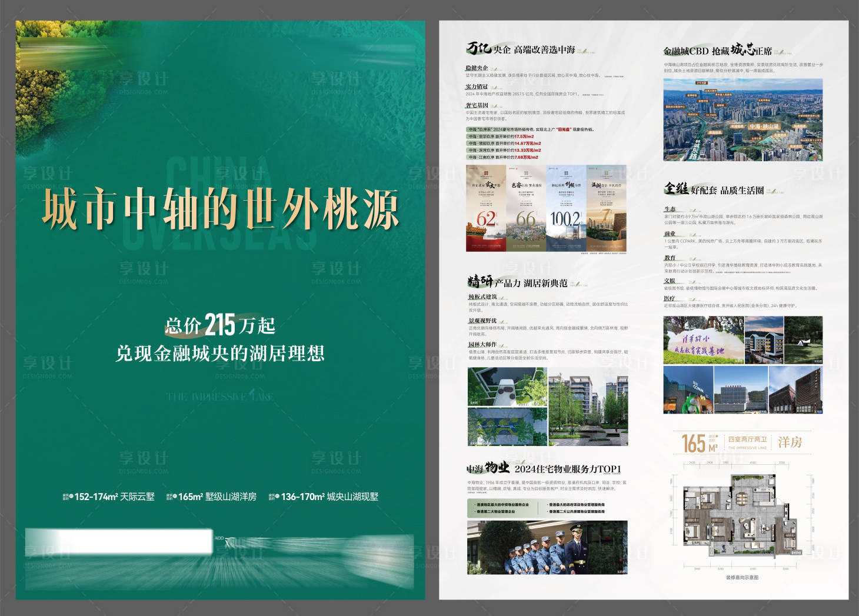Click the '文娱' subheading
The height and width of the screenshot is (616, 859).
point(670,281)
